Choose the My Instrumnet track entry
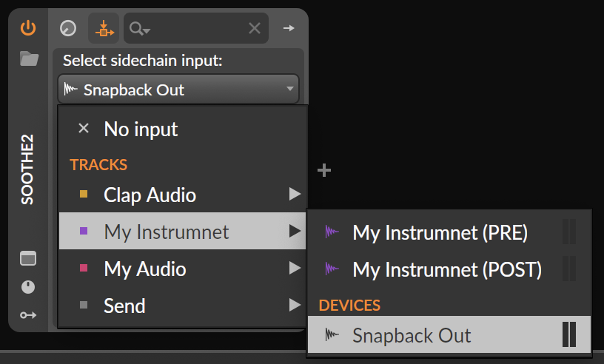604x364 pixels. click(x=167, y=232)
